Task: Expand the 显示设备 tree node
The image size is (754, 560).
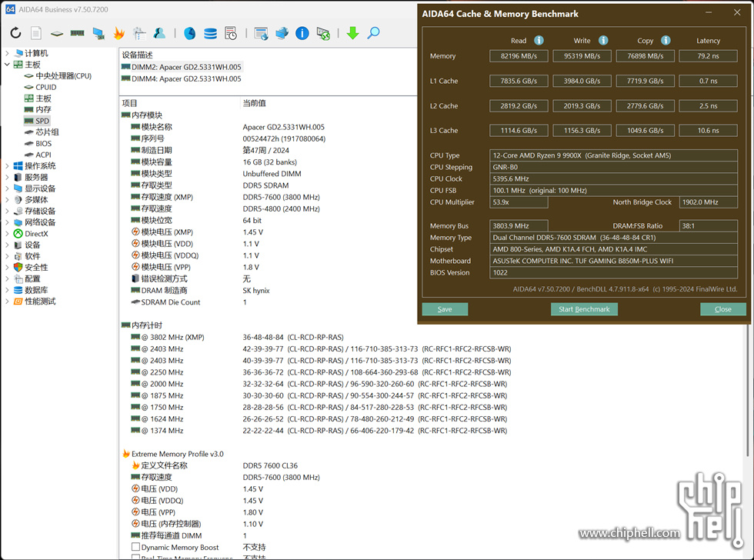Action: (x=7, y=188)
